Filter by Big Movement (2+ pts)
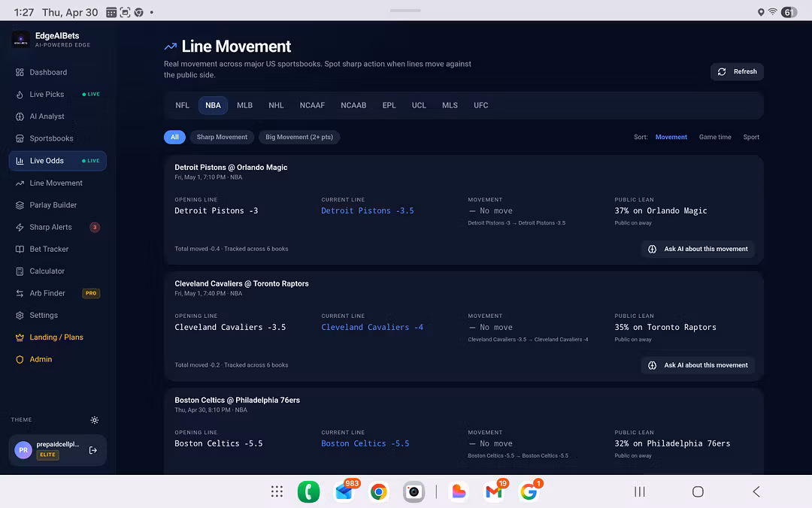The height and width of the screenshot is (508, 812). click(x=298, y=138)
